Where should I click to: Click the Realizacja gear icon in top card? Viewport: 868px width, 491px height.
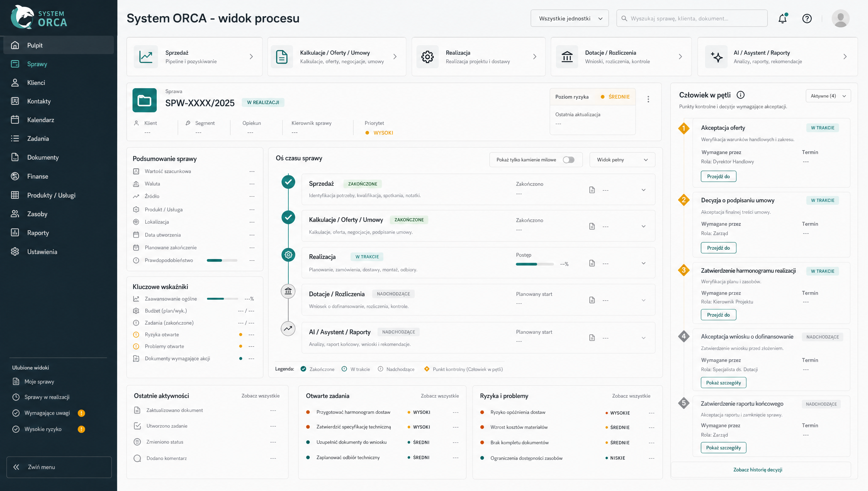(428, 57)
